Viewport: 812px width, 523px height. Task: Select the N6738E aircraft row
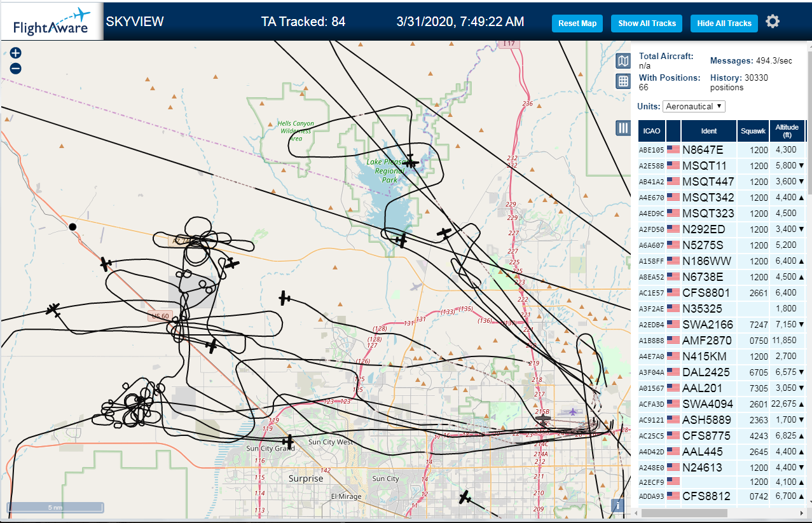[x=722, y=277]
